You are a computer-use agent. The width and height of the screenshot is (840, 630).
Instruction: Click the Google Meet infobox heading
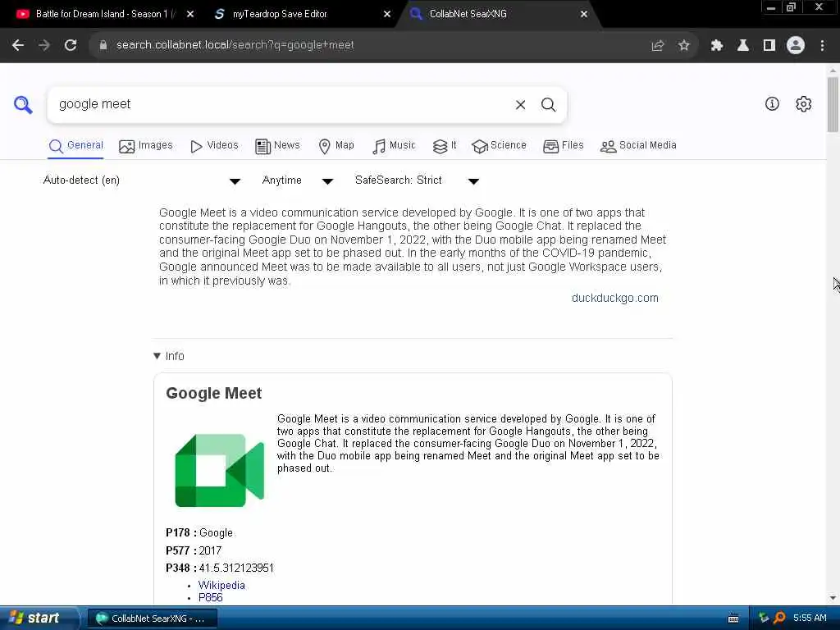pyautogui.click(x=214, y=393)
